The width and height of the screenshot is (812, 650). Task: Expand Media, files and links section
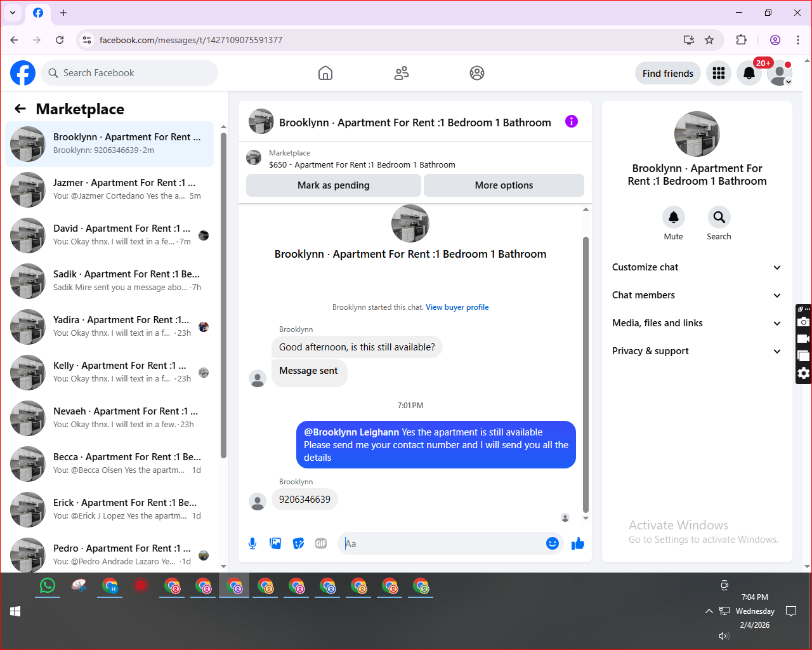pyautogui.click(x=697, y=323)
